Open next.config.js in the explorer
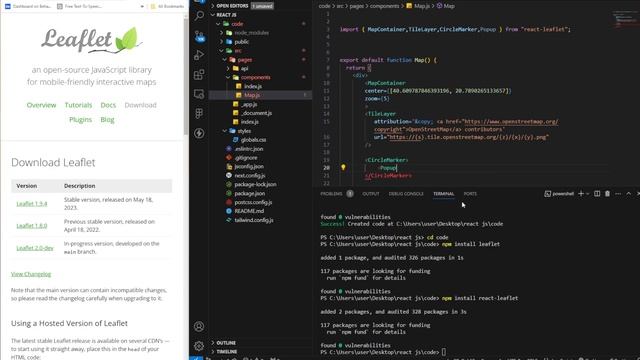640x360 pixels. pyautogui.click(x=249, y=176)
